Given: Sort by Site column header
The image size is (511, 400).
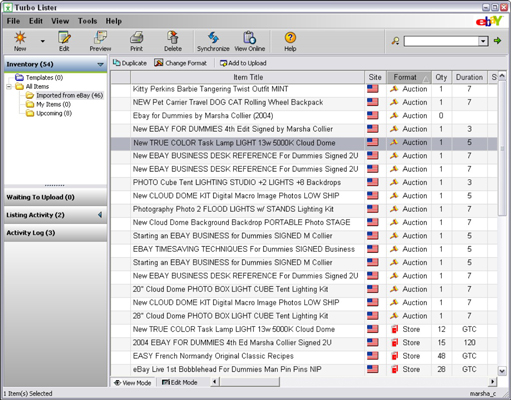Looking at the screenshot, I should [x=375, y=77].
